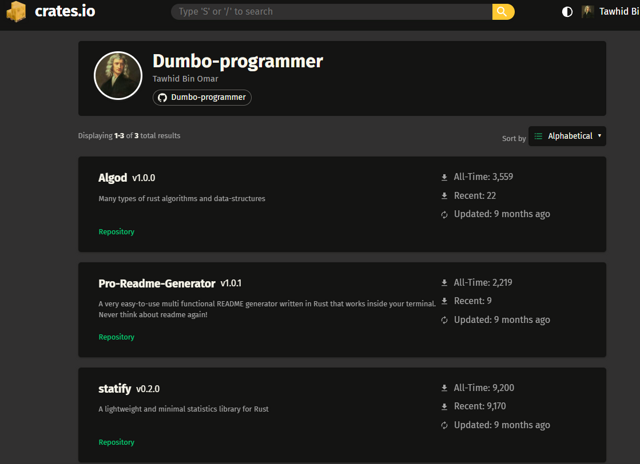
Task: Open Tawhid Bi account menu
Action: (619, 11)
